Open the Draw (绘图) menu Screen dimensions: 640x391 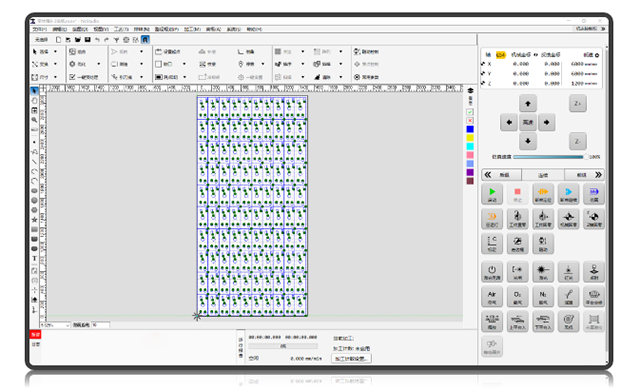[80, 29]
